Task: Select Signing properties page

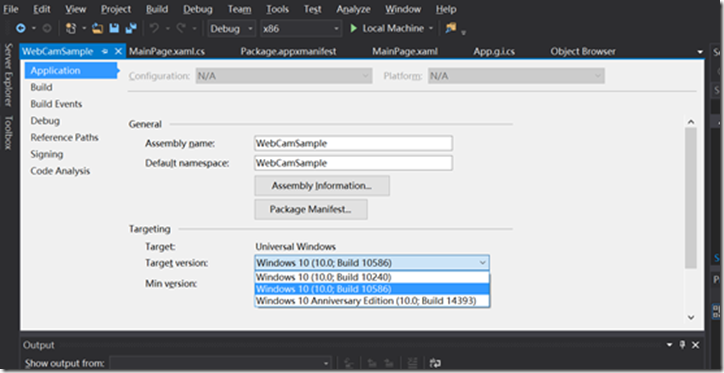Action: coord(47,154)
